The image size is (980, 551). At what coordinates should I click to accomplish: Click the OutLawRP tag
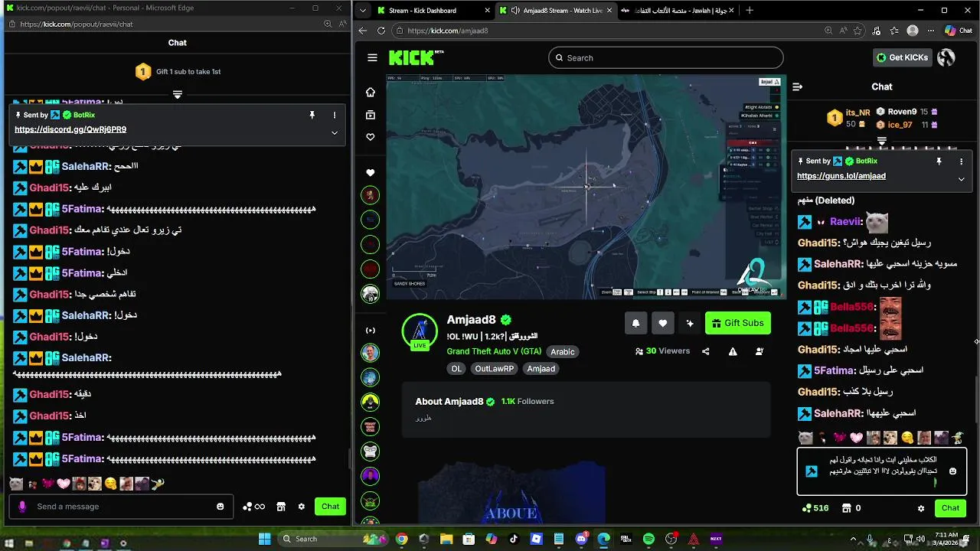[x=493, y=369]
